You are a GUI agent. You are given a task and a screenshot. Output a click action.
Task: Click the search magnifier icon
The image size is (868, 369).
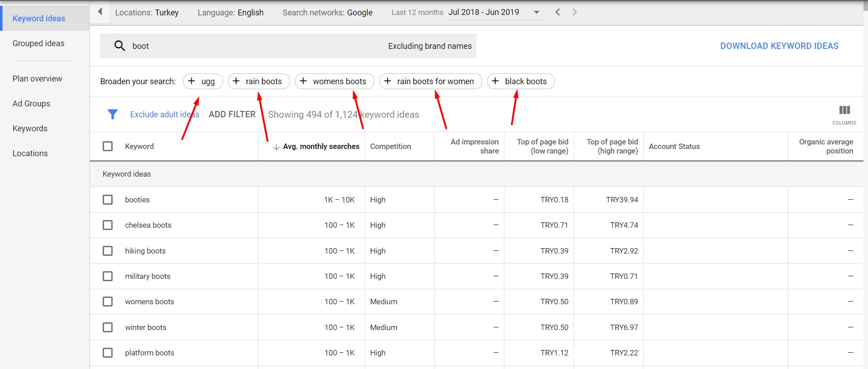point(119,46)
